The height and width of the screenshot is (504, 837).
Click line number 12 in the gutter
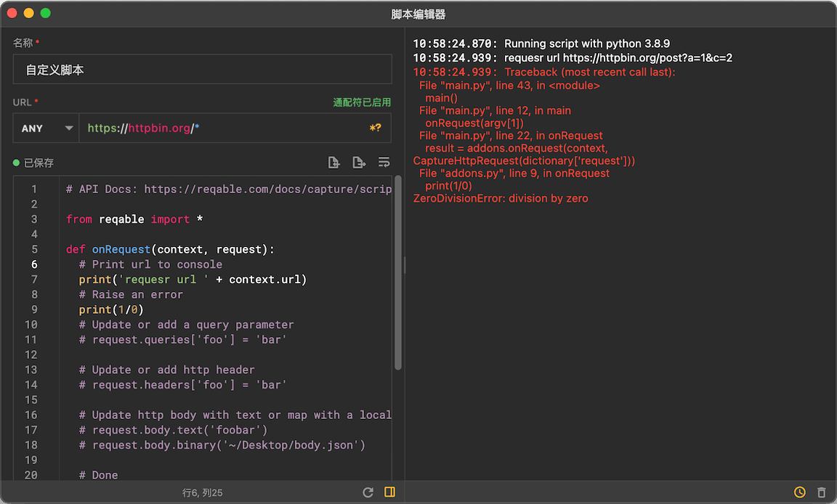point(31,354)
